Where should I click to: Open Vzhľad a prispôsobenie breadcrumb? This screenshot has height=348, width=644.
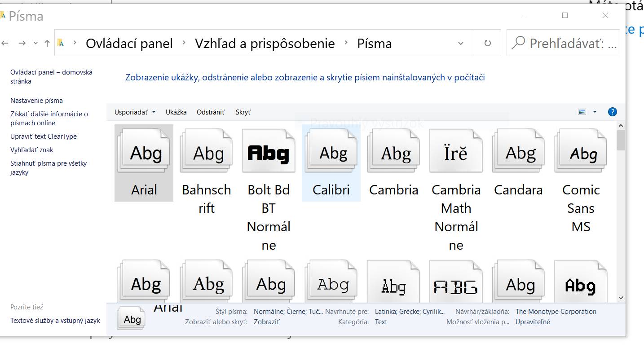pyautogui.click(x=265, y=44)
